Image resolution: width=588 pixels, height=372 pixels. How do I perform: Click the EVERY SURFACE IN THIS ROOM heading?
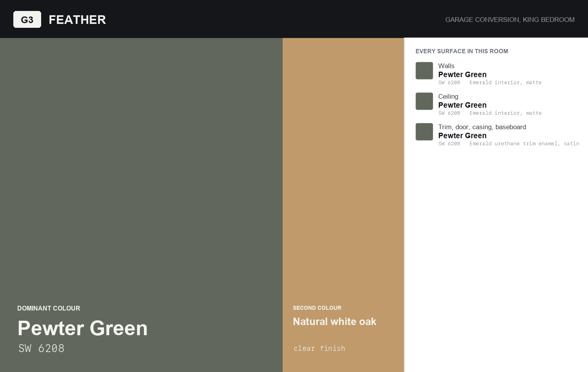(x=462, y=51)
